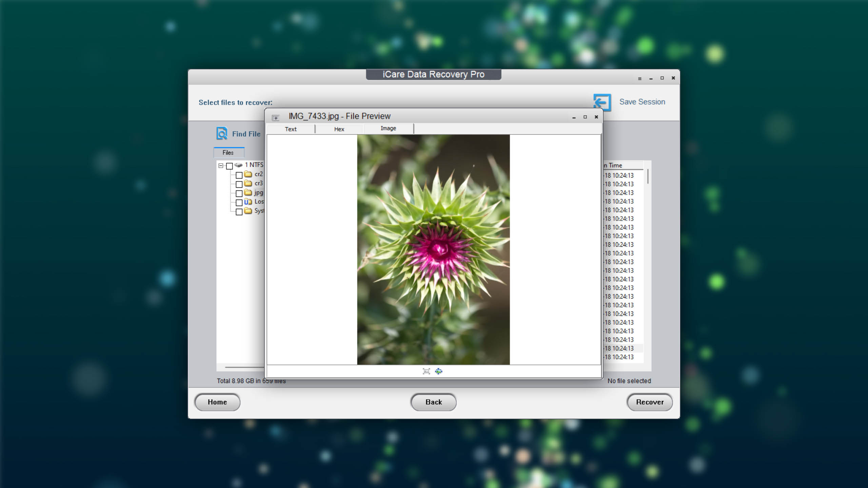Click the Back button to previous step
868x488 pixels.
coord(434,402)
